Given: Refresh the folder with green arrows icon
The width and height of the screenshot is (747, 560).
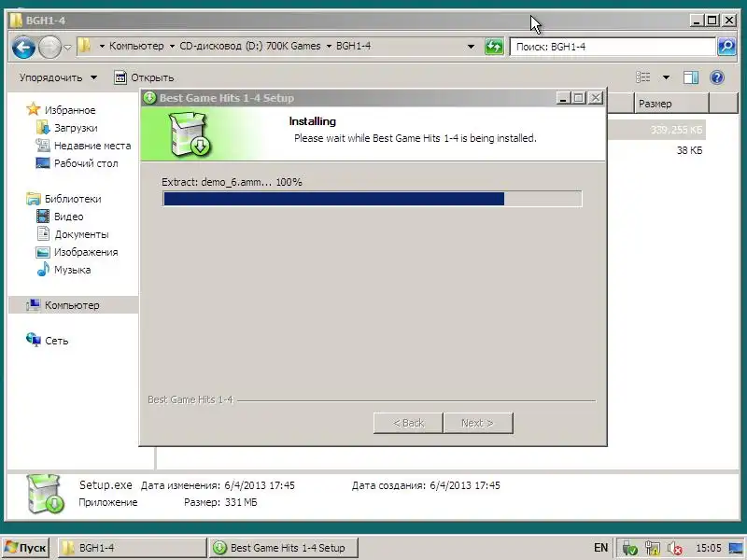Looking at the screenshot, I should pos(494,47).
